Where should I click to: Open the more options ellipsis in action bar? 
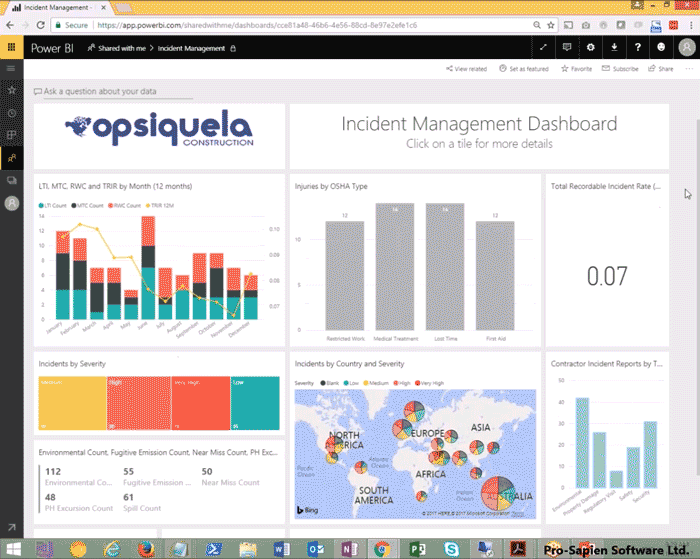689,69
